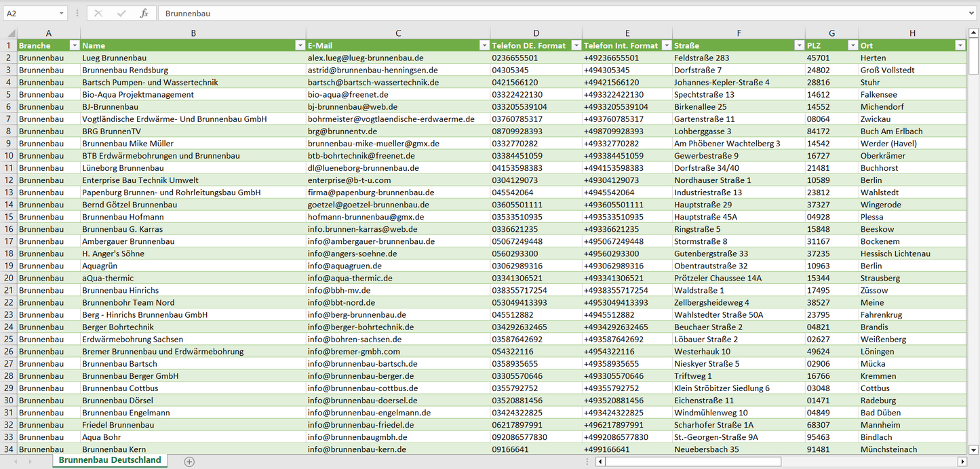Click the Cancel X icon in formula bar

pyautogui.click(x=98, y=14)
